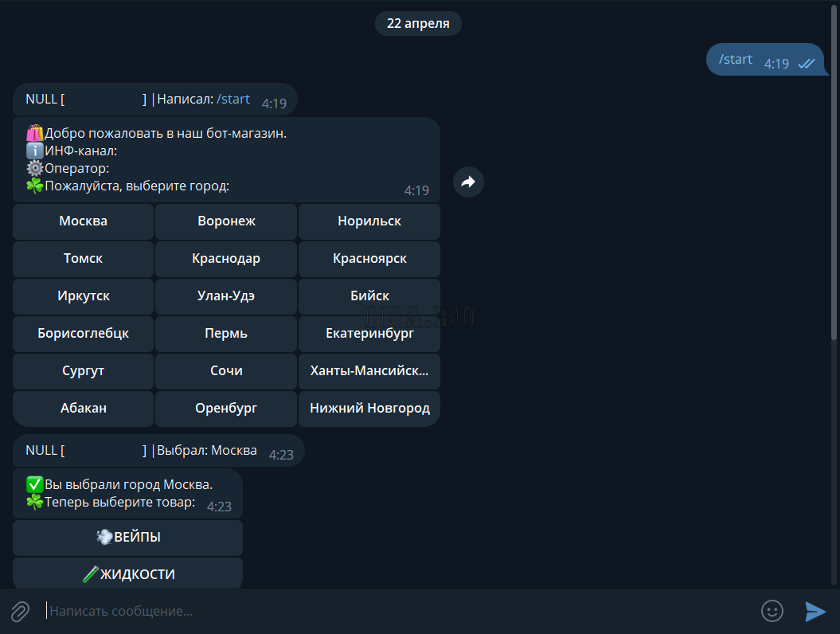This screenshot has height=634, width=840.
Task: Click the /start command link in bot reply
Action: [x=233, y=100]
